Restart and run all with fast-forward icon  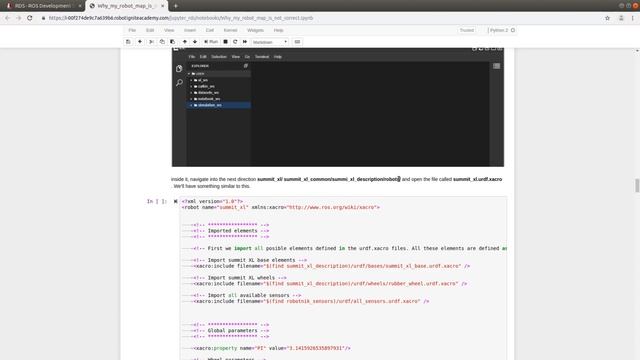pos(245,42)
